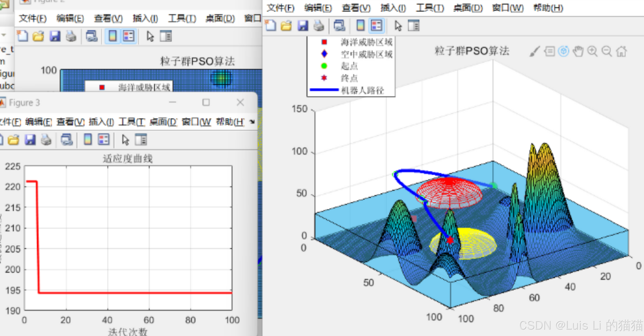Click the Brush data axes tool

click(535, 52)
